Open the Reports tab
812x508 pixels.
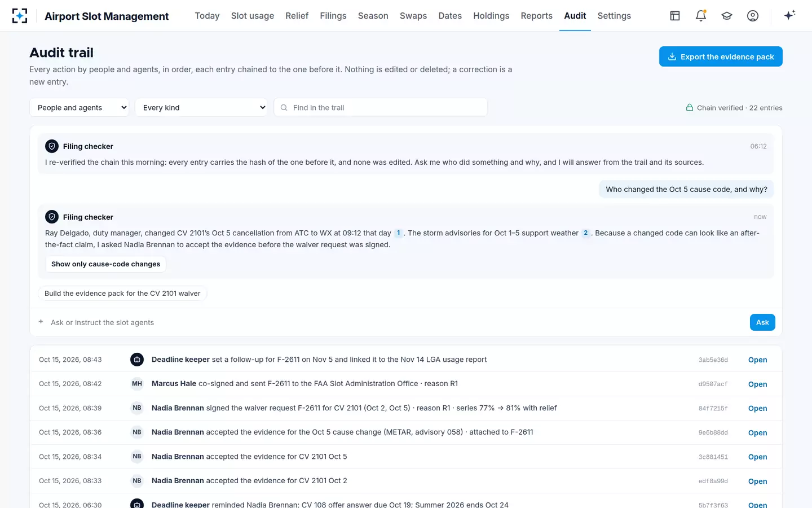click(536, 16)
